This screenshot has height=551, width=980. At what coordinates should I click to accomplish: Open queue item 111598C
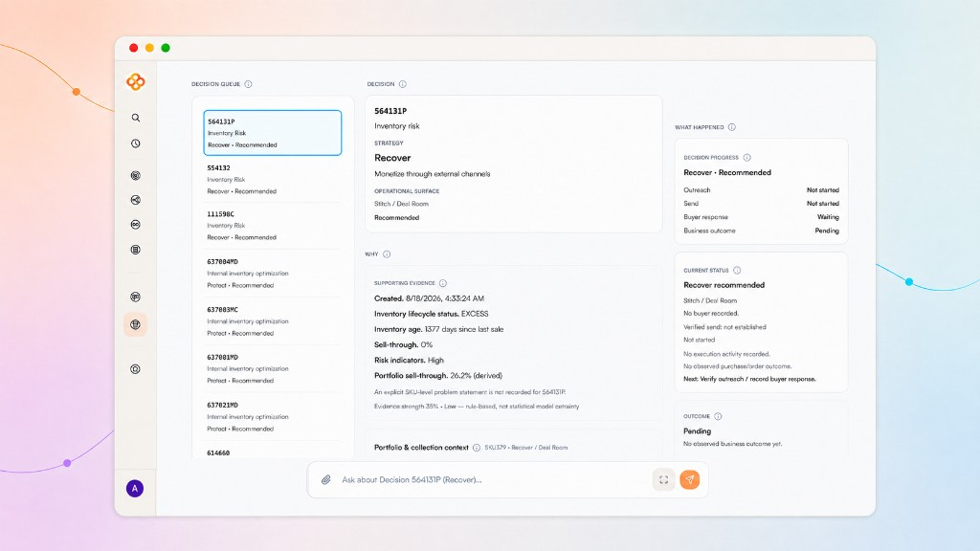click(x=273, y=226)
